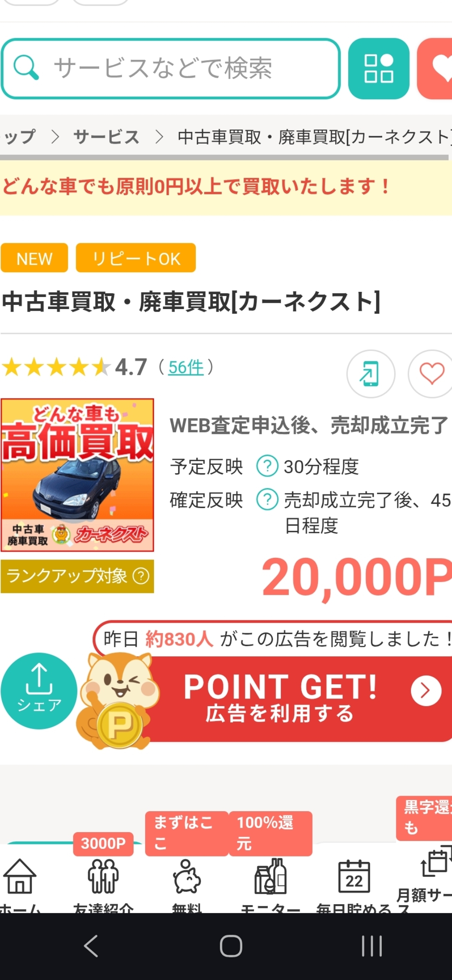This screenshot has height=980, width=452.
Task: Focus the サービスなどで検索 search field
Action: 171,68
